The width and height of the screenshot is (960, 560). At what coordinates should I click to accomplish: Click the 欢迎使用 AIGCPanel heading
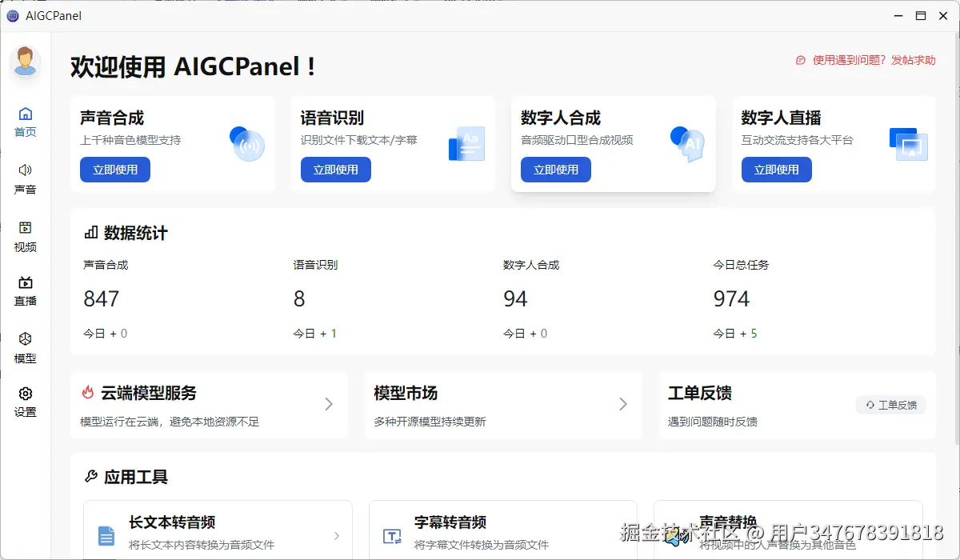tap(193, 66)
